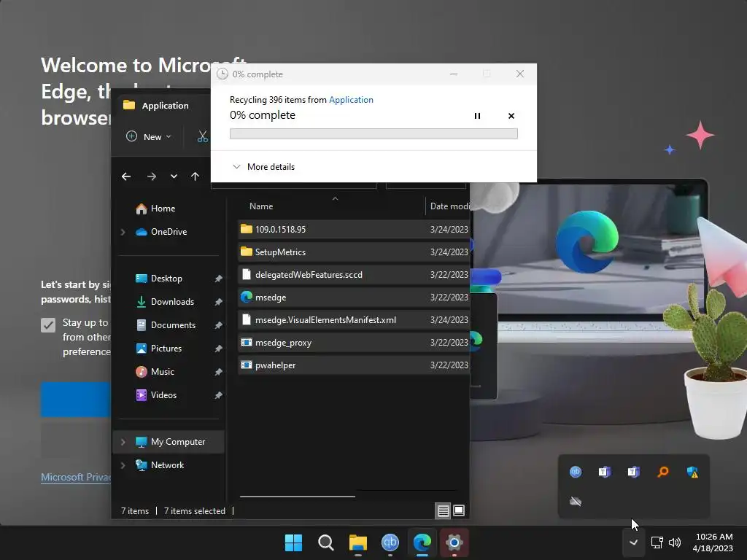Open qBittorrent from the tray overflow
The image size is (747, 560).
[576, 472]
